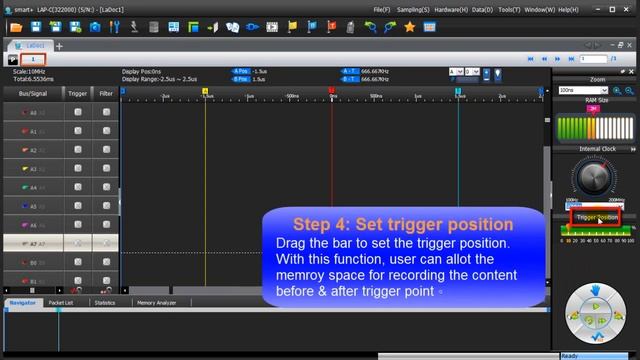
Task: Toggle the Trigger box for signal A5
Action: pyautogui.click(x=78, y=206)
